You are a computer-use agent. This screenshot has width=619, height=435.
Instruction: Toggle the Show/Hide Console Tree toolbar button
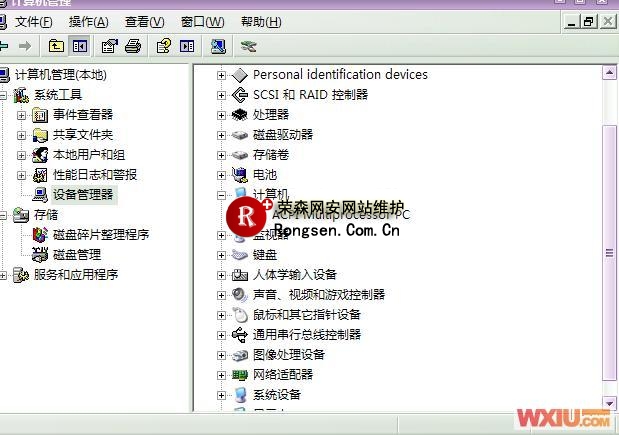pos(79,46)
